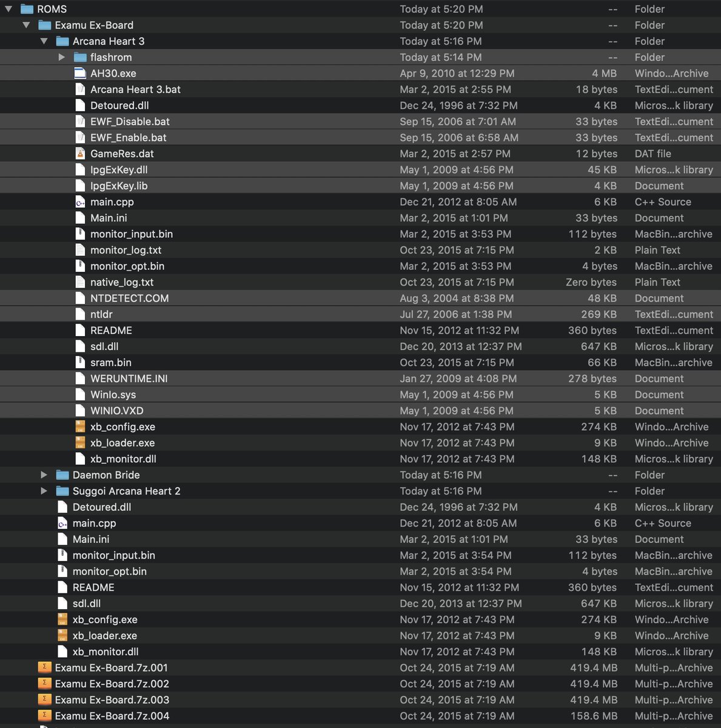Expand the Suggoi Arcana Heart 2 folder
Viewport: 721px width, 728px height.
click(x=44, y=491)
